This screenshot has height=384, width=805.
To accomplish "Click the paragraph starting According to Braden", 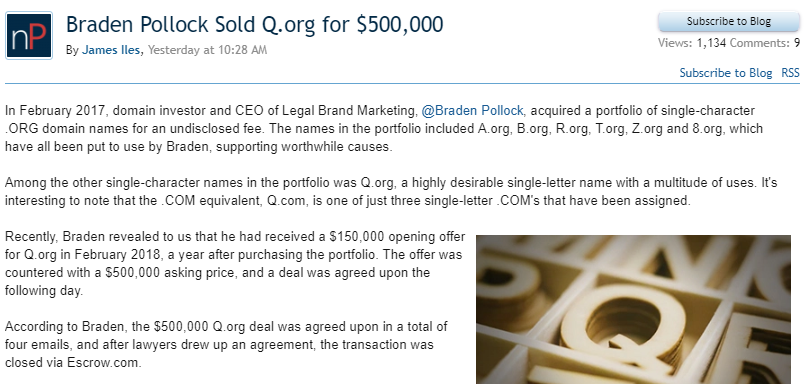I will [226, 344].
